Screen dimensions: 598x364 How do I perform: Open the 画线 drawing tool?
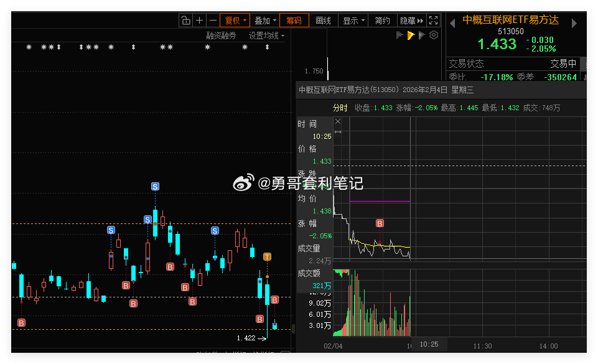[x=322, y=20]
